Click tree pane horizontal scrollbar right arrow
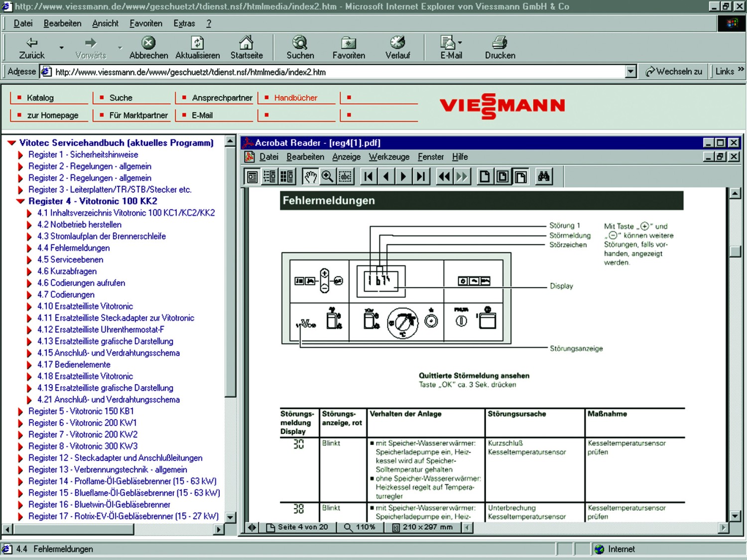747x560 pixels. [x=219, y=529]
